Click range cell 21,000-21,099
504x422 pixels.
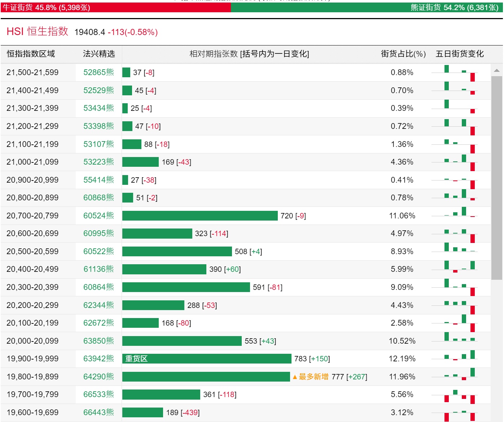pyautogui.click(x=32, y=162)
